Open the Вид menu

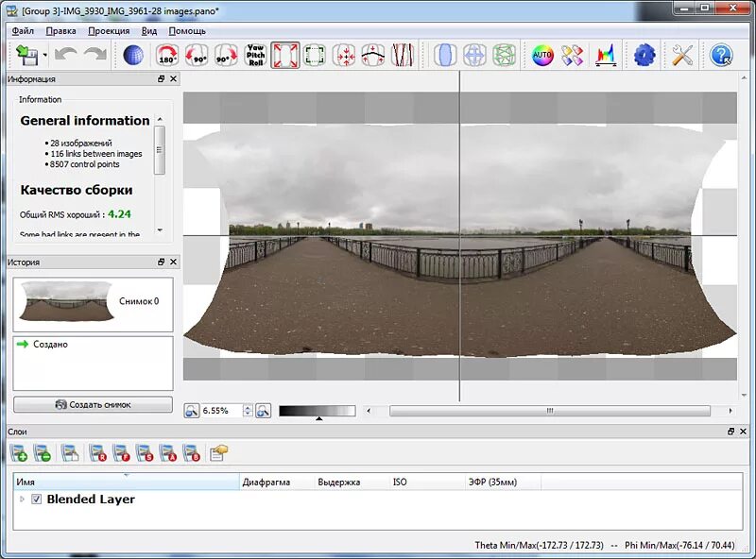pos(149,31)
